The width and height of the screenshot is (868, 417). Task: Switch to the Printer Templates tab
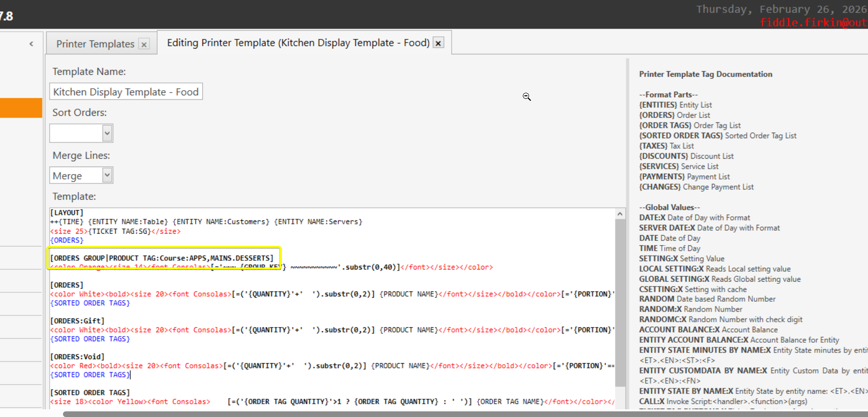tap(95, 44)
